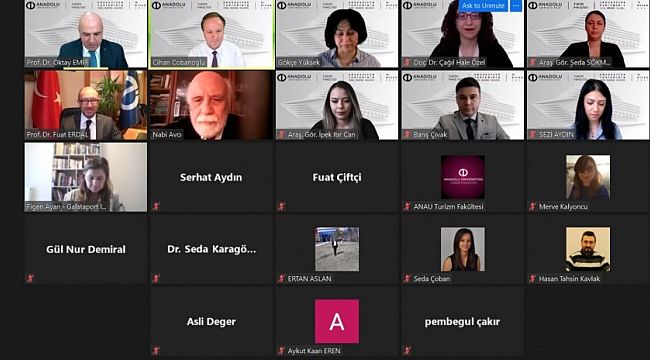The height and width of the screenshot is (360, 650).
Task: Click muted mic icon of ANAU Turizm Fakültesi
Action: click(407, 206)
